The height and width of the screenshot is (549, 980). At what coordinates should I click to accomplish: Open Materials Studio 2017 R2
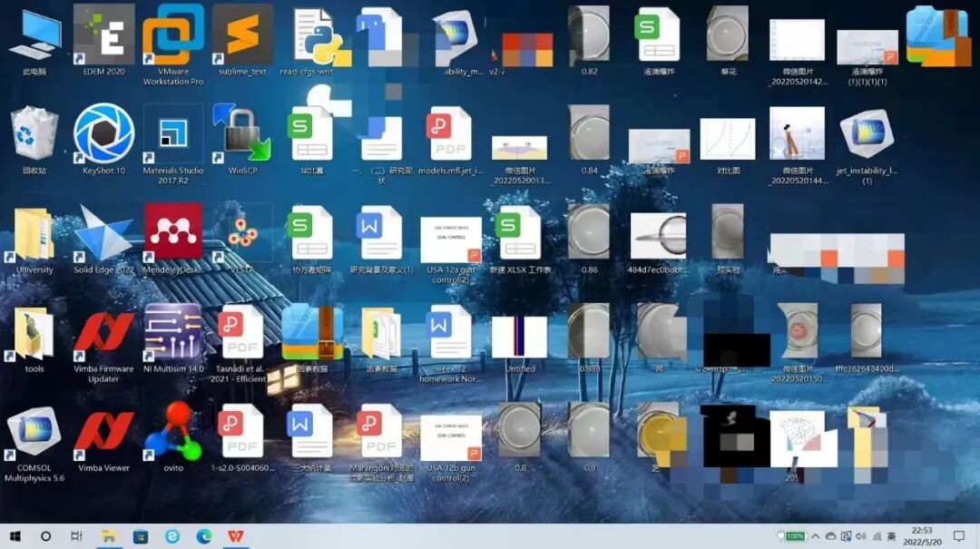pyautogui.click(x=173, y=144)
